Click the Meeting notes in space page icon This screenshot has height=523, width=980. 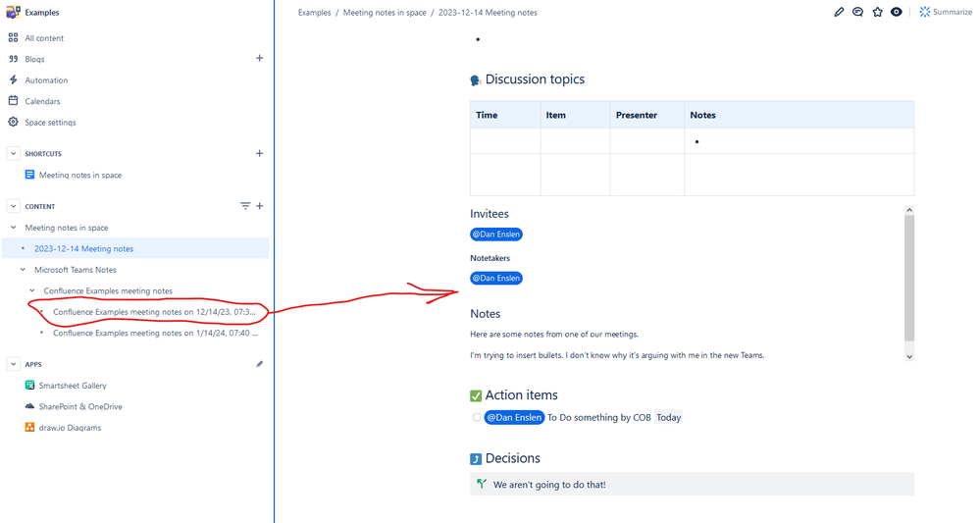pyautogui.click(x=29, y=175)
